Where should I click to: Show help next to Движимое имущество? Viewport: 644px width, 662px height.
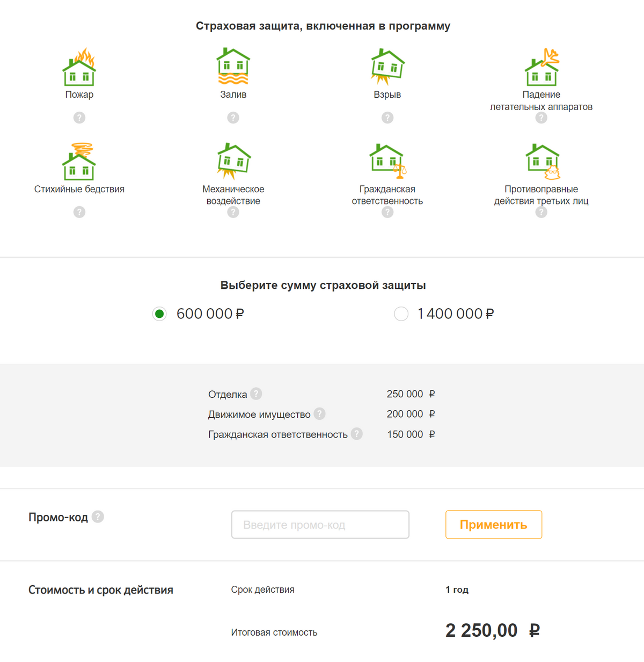(319, 413)
